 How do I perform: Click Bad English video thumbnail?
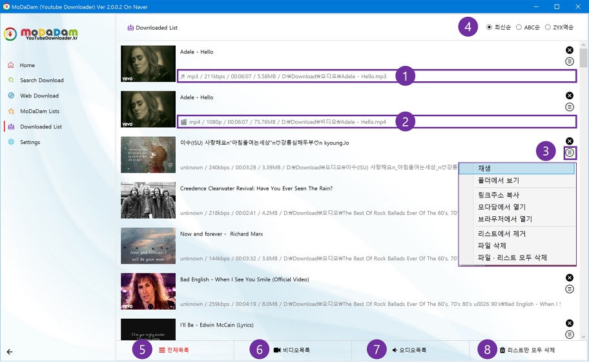click(148, 291)
